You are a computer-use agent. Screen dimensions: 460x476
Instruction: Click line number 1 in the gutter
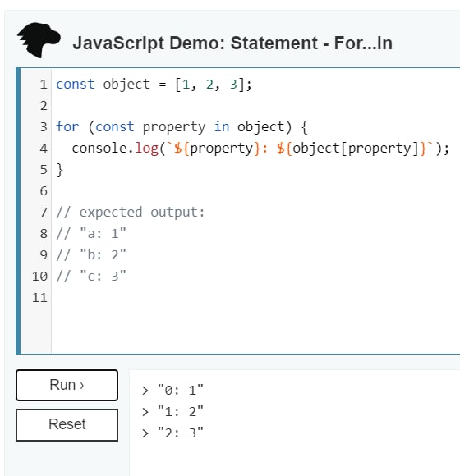coord(44,85)
